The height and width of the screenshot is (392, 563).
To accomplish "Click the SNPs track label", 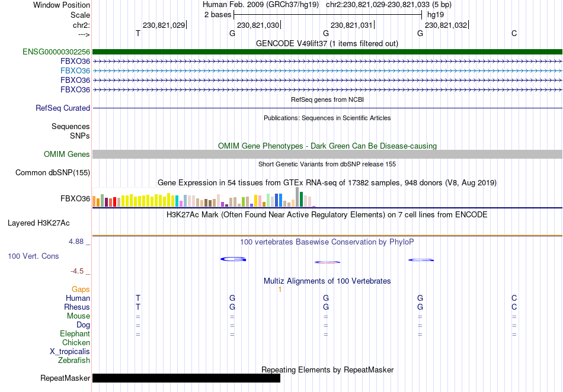I will [x=80, y=136].
